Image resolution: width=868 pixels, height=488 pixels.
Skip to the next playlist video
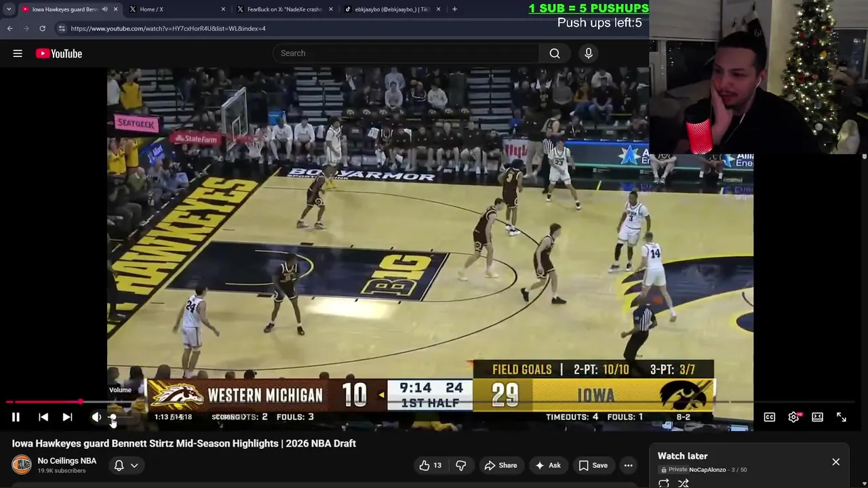tap(67, 417)
